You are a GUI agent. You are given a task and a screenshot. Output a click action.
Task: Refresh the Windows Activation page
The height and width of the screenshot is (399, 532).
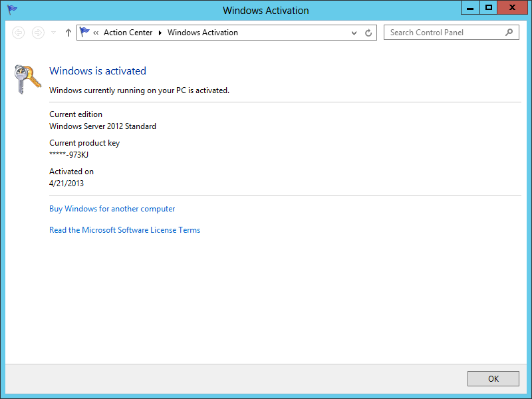368,33
